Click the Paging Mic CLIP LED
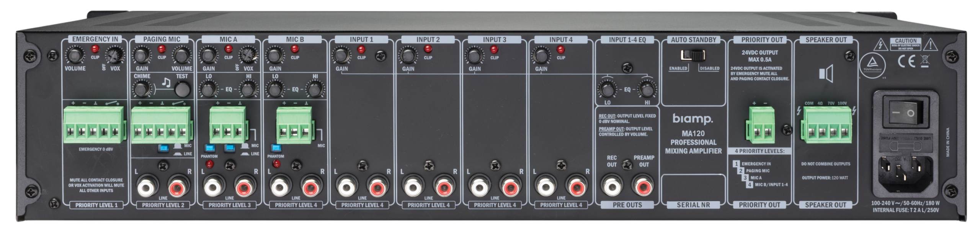980x232 pixels. pyautogui.click(x=162, y=49)
